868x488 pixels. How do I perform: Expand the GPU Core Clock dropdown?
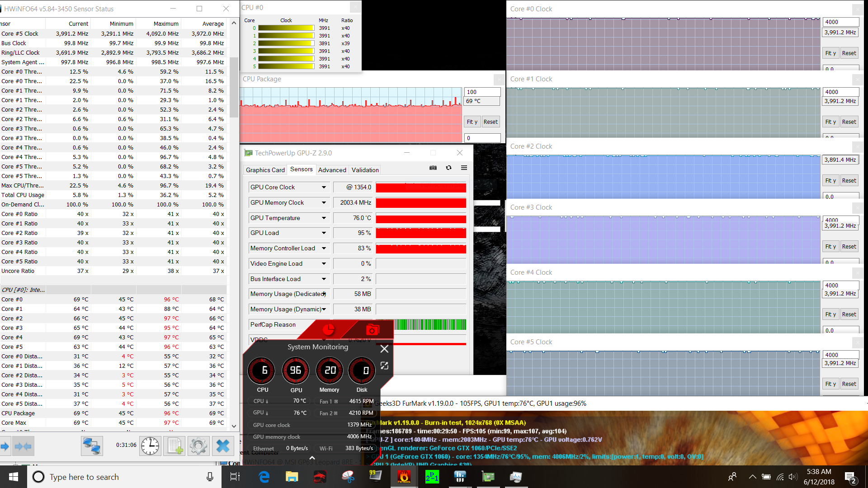point(324,187)
